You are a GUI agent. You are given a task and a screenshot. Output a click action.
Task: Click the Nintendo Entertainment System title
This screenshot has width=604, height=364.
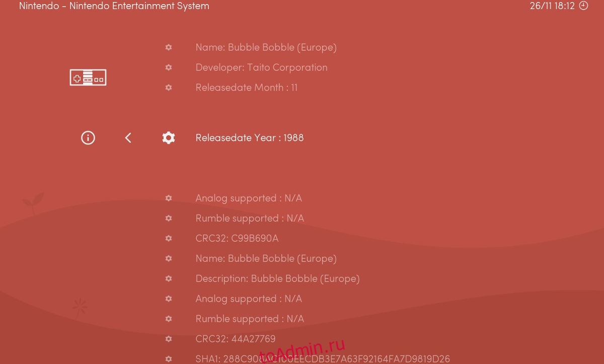114,6
